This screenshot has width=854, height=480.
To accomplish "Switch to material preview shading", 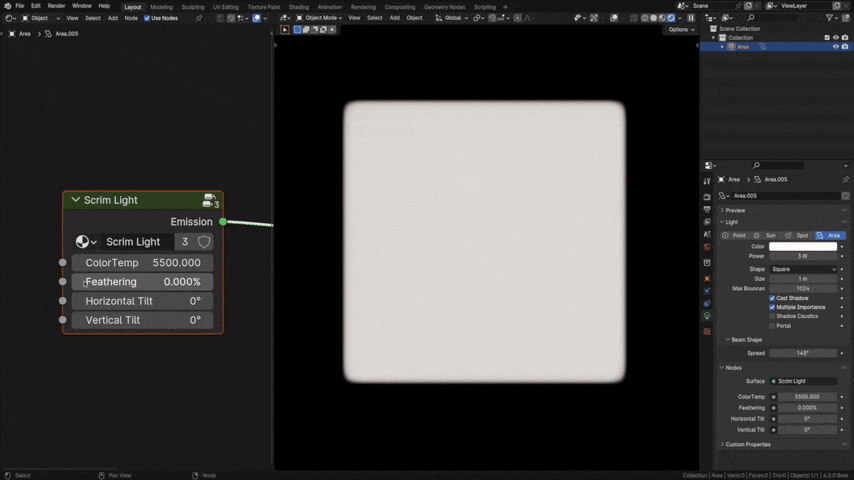I will (x=662, y=18).
